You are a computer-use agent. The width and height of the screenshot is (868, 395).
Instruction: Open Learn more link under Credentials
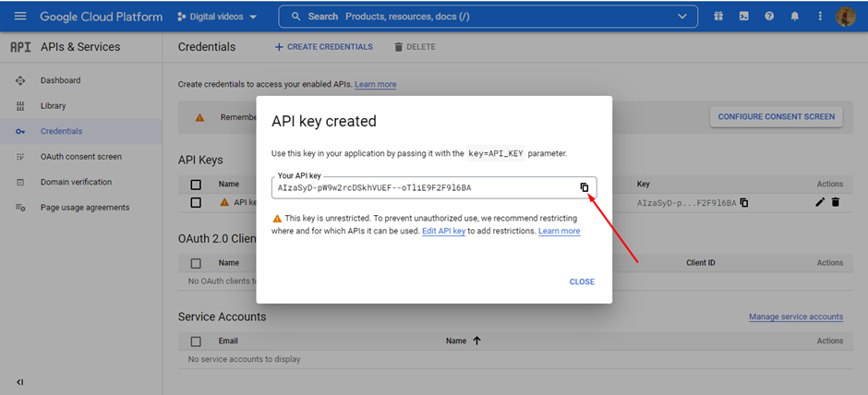375,84
